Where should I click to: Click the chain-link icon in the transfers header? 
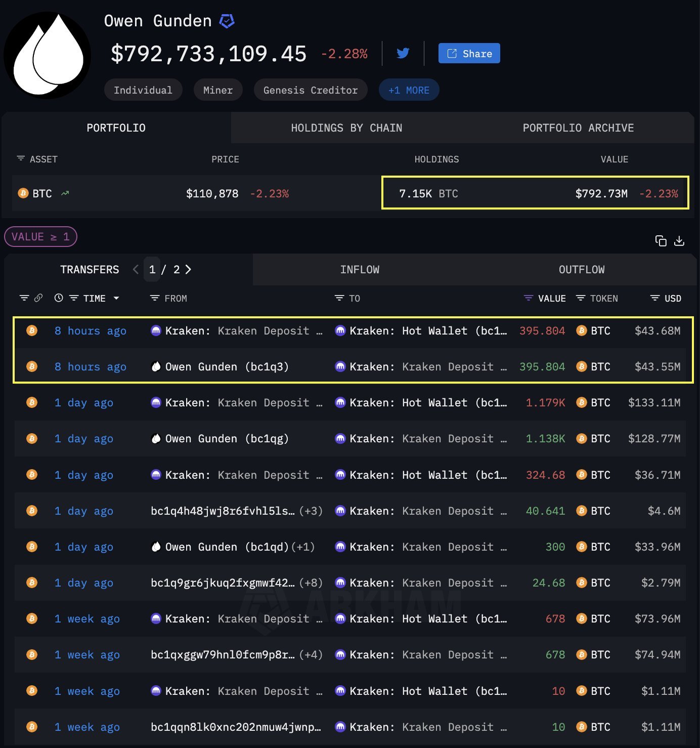(x=38, y=298)
